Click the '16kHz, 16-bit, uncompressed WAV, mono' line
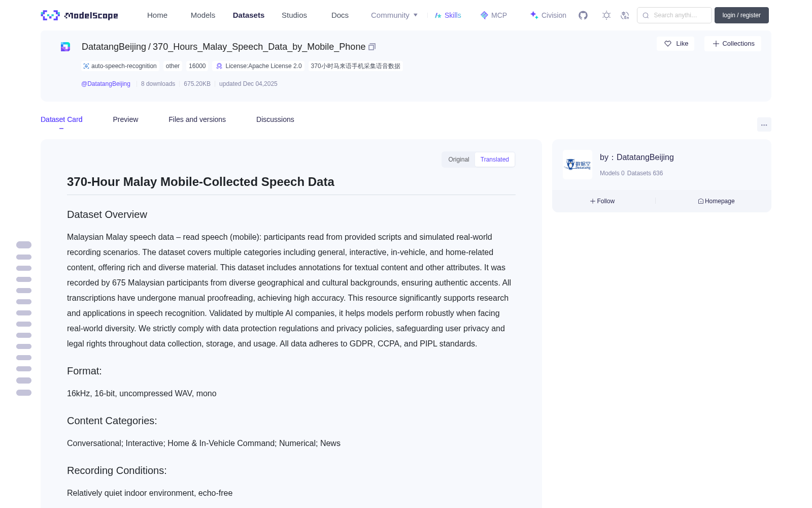 (x=142, y=393)
